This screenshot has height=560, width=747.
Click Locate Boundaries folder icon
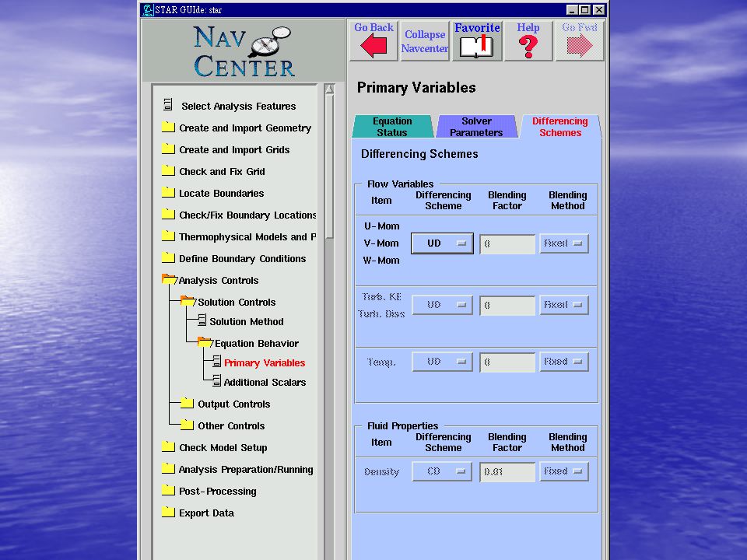168,193
